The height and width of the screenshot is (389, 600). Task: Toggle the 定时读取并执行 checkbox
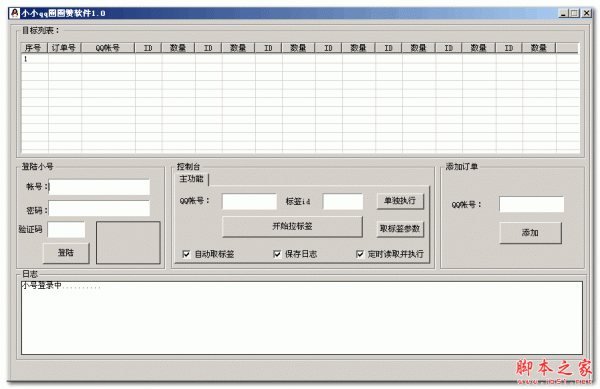pyautogui.click(x=360, y=254)
